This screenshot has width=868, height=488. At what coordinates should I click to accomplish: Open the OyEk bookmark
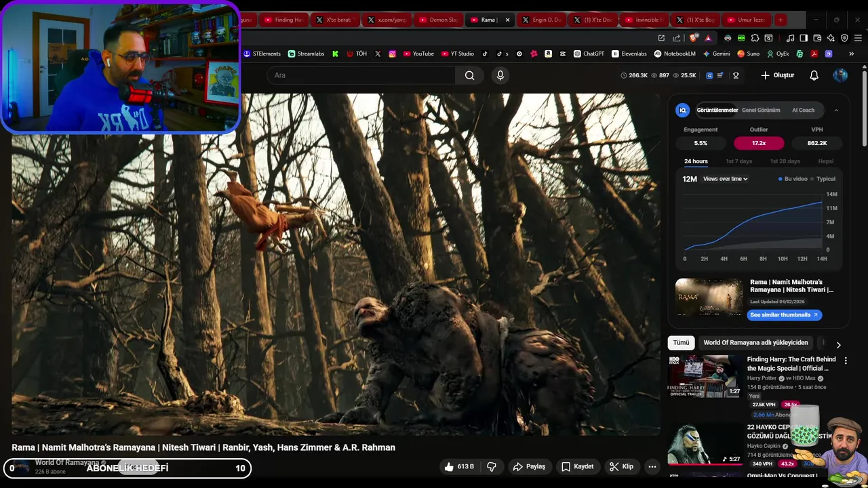tap(778, 54)
